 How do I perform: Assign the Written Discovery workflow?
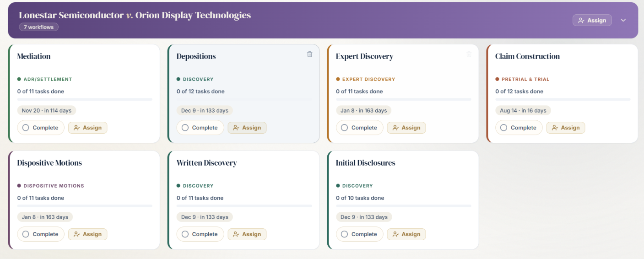point(247,234)
